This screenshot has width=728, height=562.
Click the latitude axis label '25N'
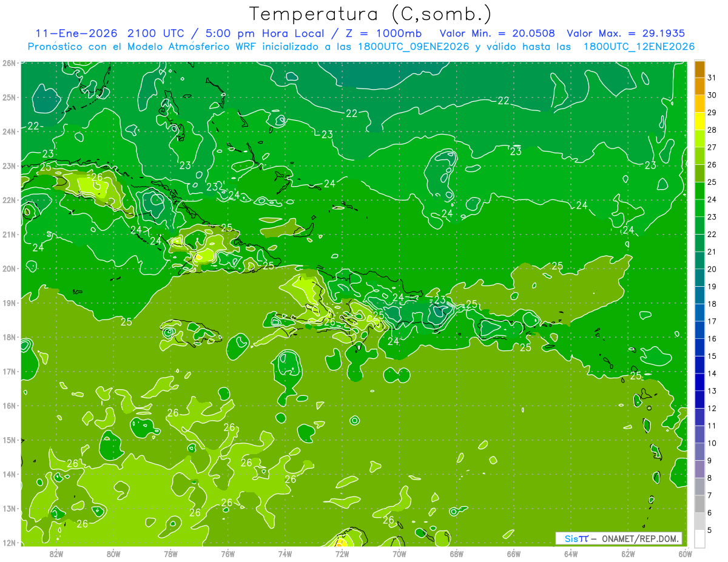[x=9, y=97]
